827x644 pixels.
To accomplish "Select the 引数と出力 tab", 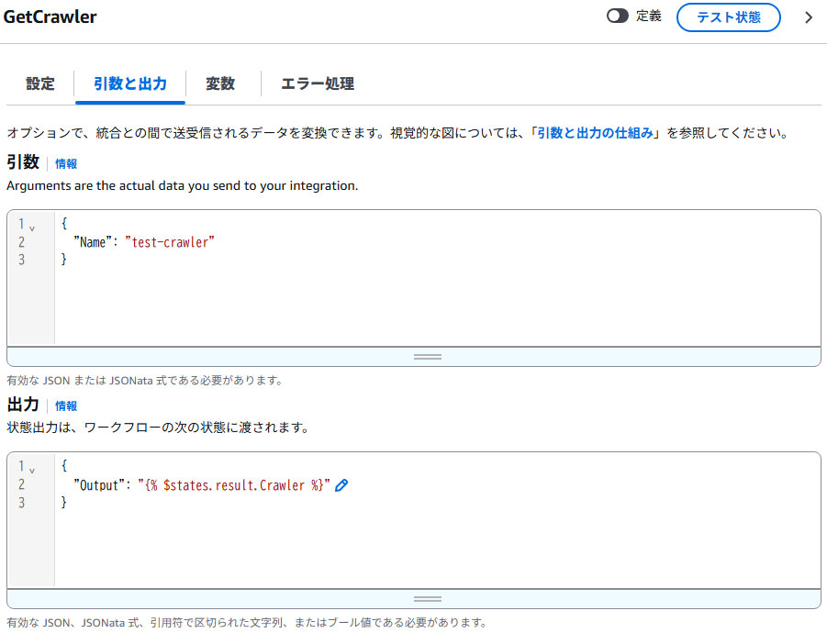I will click(x=129, y=83).
